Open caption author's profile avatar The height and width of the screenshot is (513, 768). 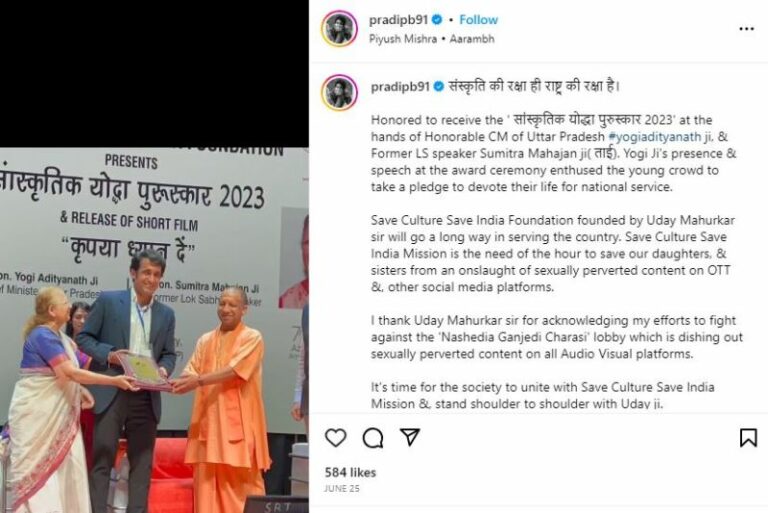339,92
